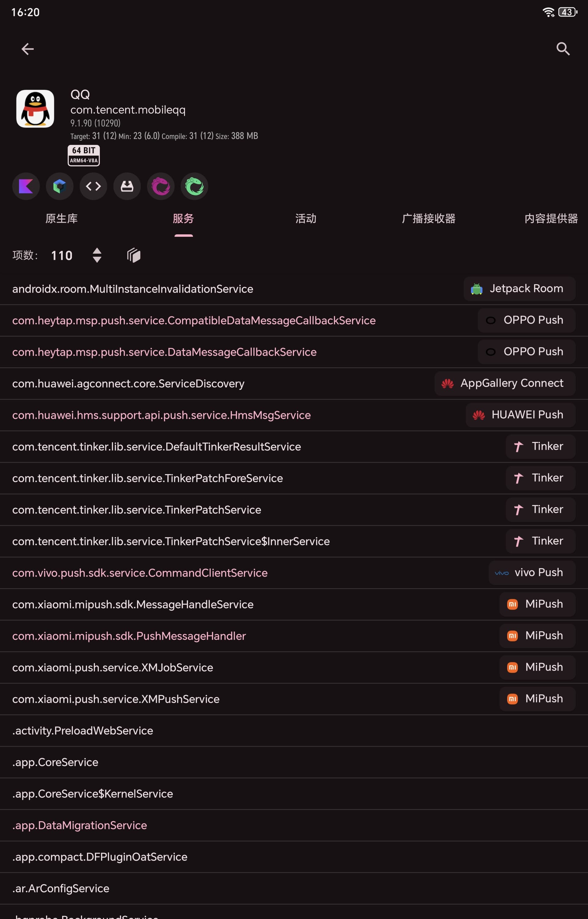Tap the battery 43 indicator
Image resolution: width=588 pixels, height=919 pixels.
(x=568, y=12)
